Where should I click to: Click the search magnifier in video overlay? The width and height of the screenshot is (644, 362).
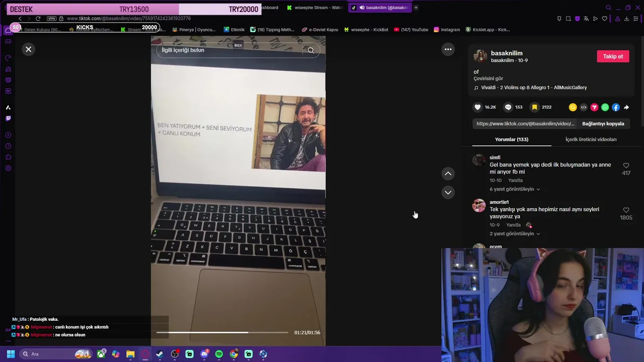pos(311,50)
